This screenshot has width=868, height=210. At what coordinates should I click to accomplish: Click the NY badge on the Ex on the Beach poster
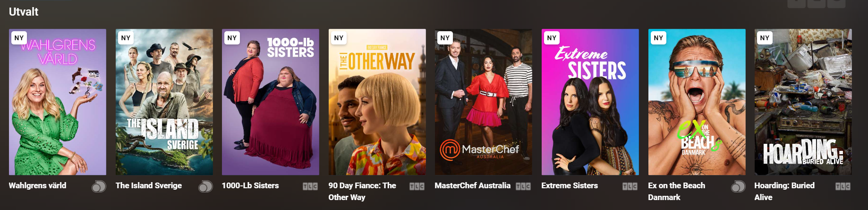click(x=658, y=38)
